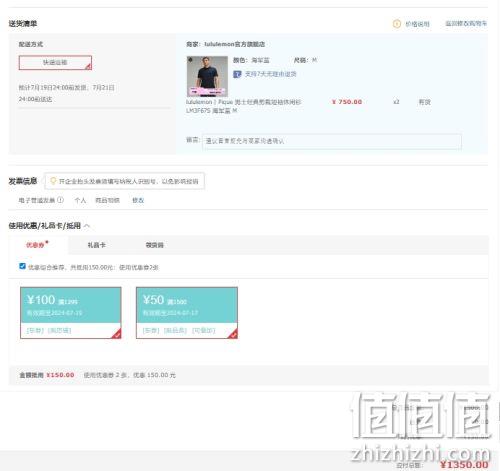
Task: Deselect the ¥50 coupon card
Action: tap(187, 313)
